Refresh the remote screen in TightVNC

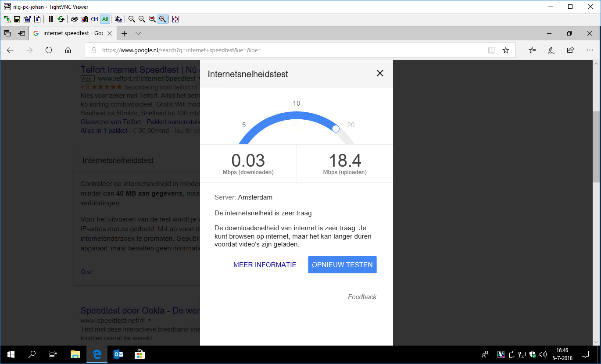click(x=61, y=19)
